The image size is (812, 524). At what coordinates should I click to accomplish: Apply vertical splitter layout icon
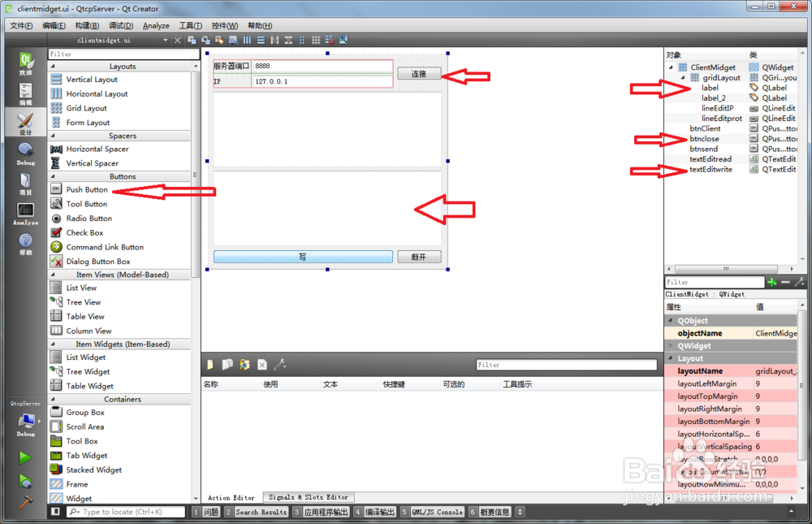point(288,41)
